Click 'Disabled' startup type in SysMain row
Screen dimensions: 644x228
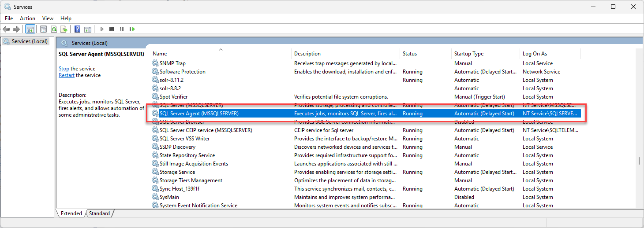click(464, 197)
